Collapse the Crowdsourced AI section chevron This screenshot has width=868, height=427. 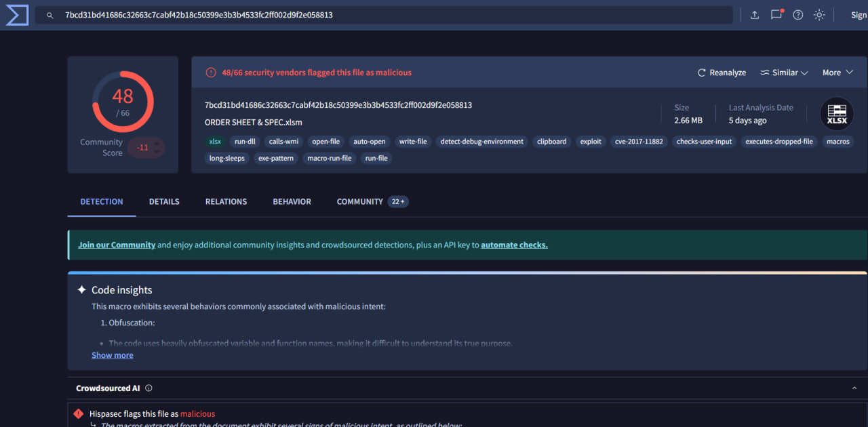pos(854,388)
